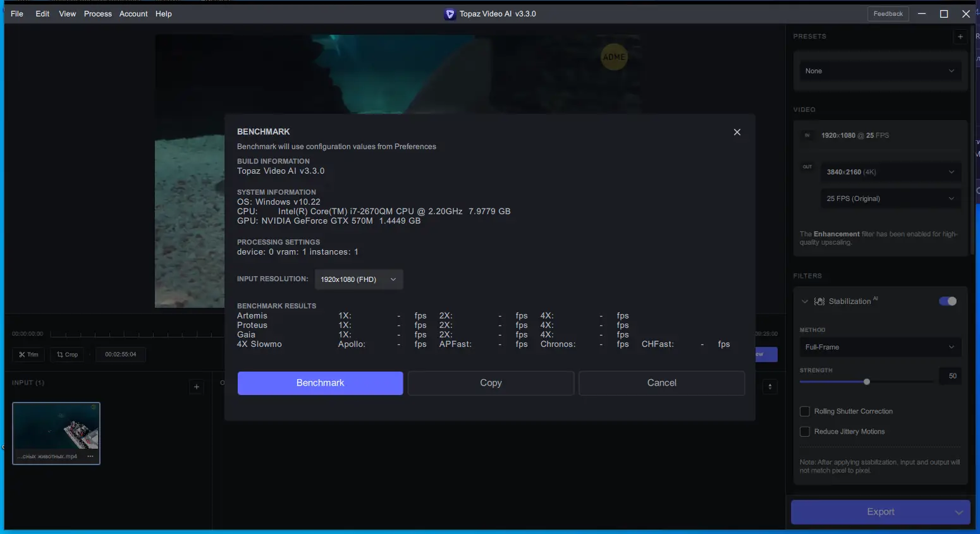This screenshot has width=980, height=534.
Task: Click the 'OS: Windows v10.22' line
Action: tap(279, 202)
